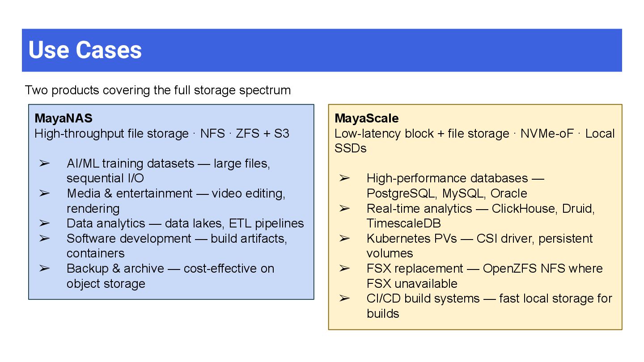Click the arrow bullet before Media & entertainment
The height and width of the screenshot is (362, 644).
(x=44, y=194)
